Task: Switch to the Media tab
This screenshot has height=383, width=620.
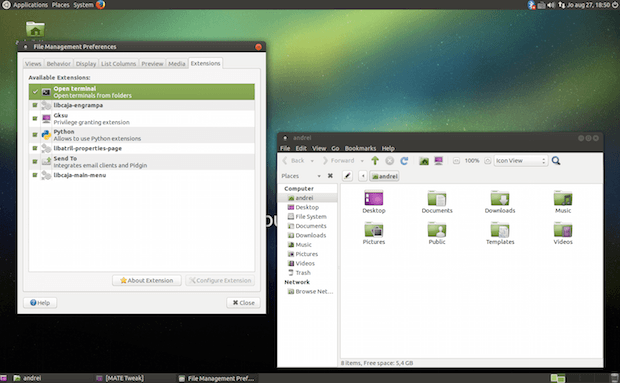Action: pyautogui.click(x=176, y=64)
